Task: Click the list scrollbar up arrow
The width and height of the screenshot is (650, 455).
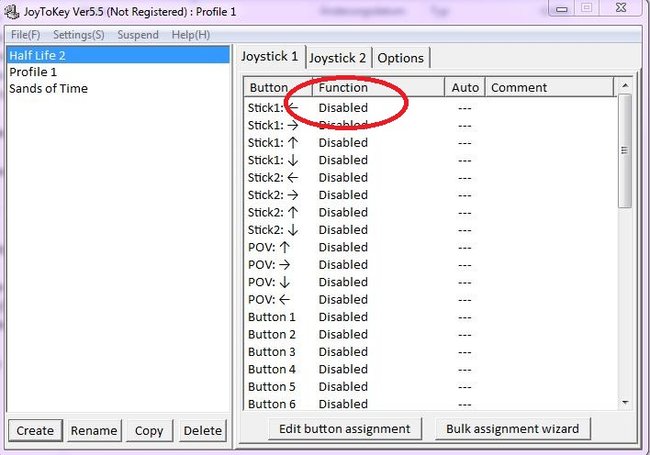Action: click(625, 85)
